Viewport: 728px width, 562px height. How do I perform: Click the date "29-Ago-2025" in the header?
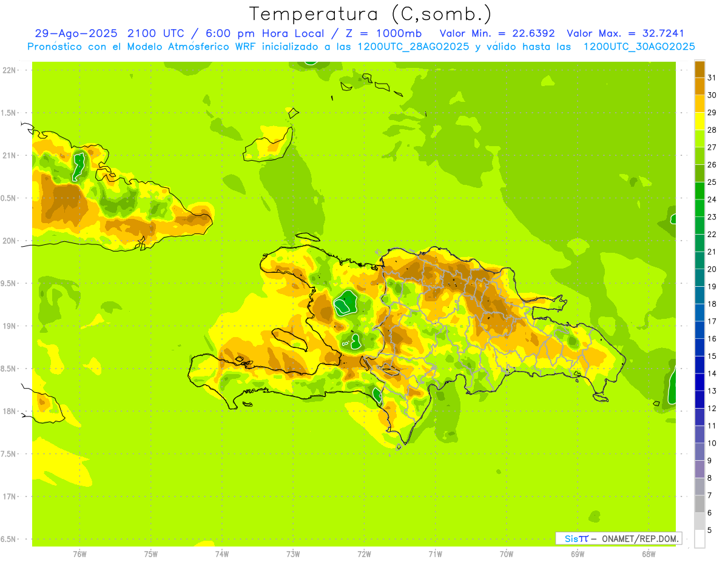(76, 33)
